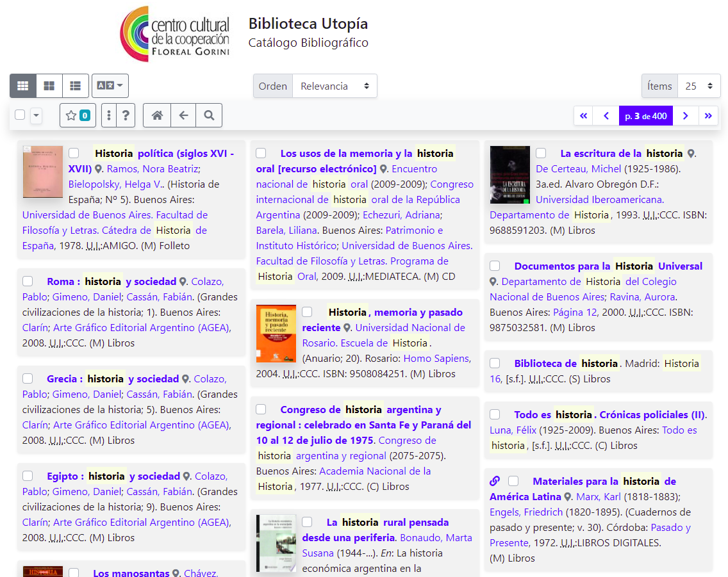Check the box for Roma: historia y sociedad
The height and width of the screenshot is (577, 728).
tap(28, 281)
